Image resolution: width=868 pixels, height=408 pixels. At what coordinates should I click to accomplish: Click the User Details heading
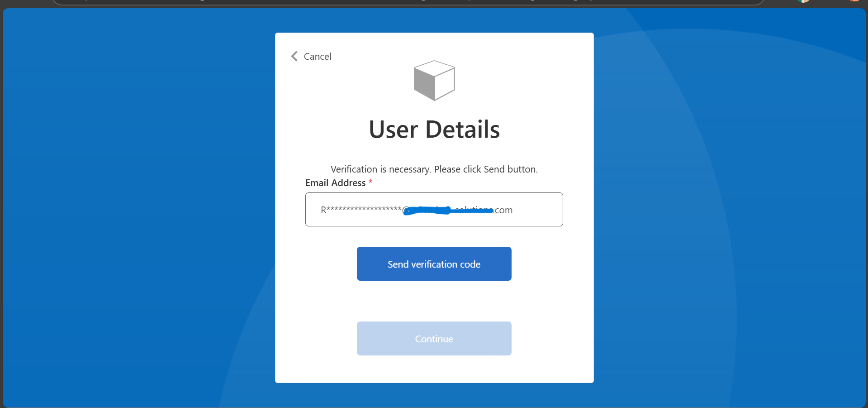[434, 130]
